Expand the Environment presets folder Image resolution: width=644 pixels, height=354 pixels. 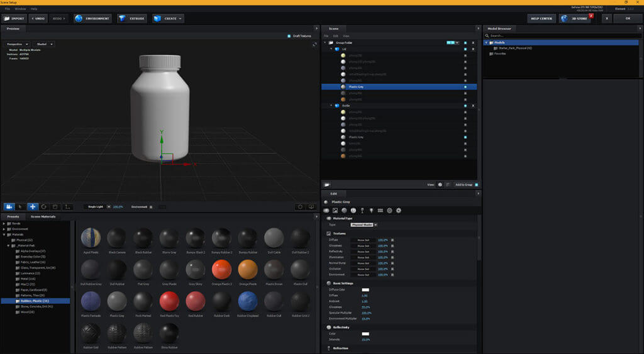[x=4, y=229]
